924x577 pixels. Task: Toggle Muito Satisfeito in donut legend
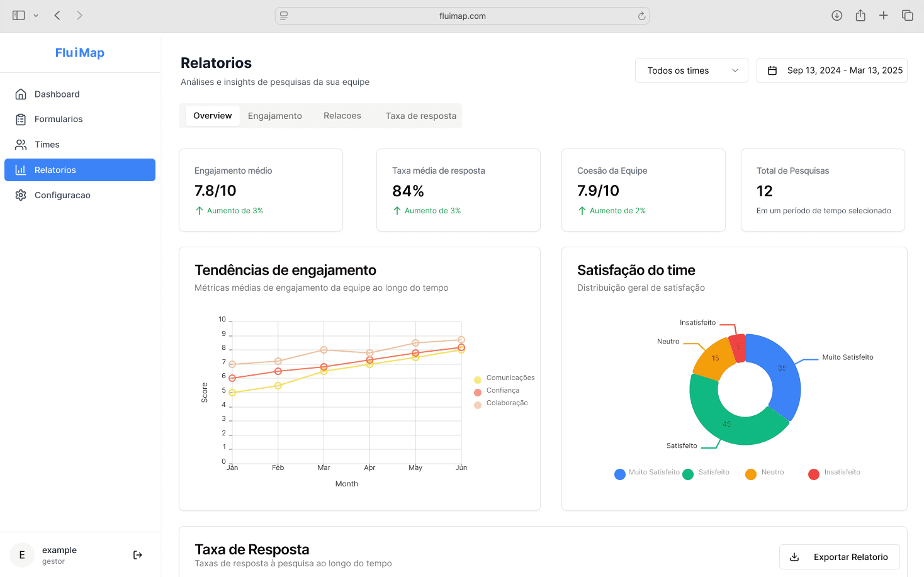(647, 473)
